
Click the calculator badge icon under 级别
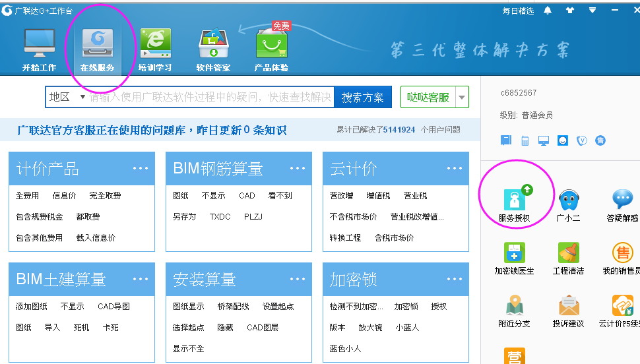(525, 140)
